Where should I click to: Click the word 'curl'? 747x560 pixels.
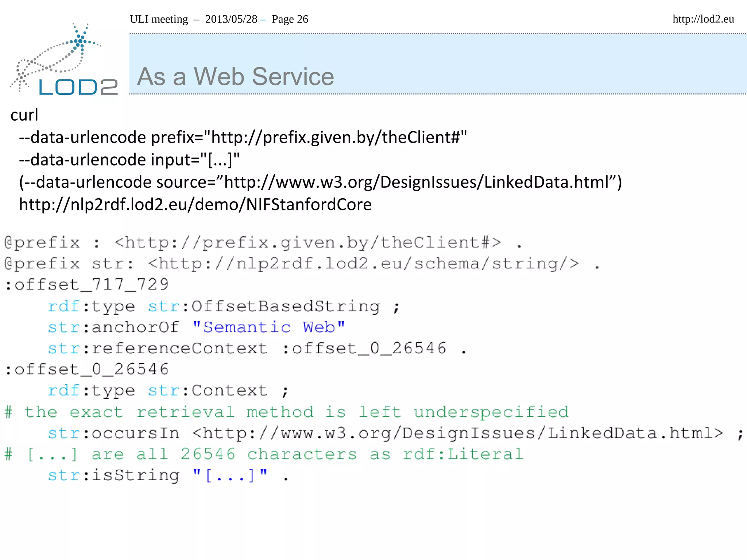pyautogui.click(x=24, y=115)
